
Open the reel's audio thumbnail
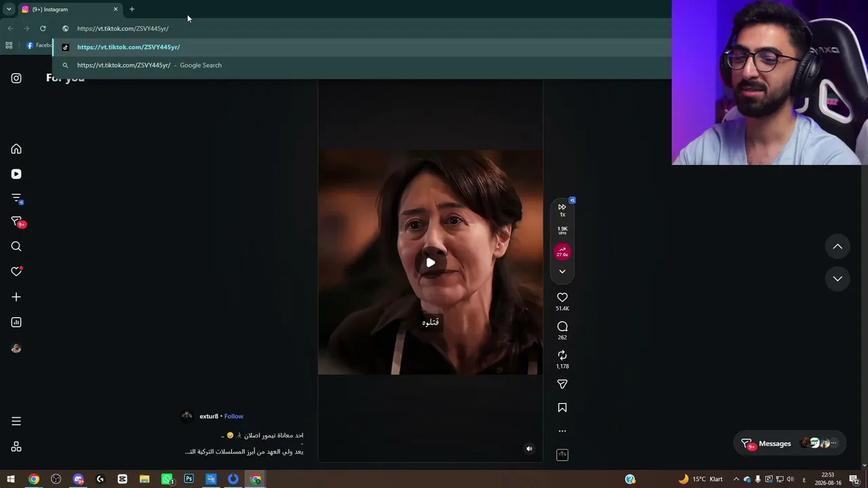click(x=562, y=455)
